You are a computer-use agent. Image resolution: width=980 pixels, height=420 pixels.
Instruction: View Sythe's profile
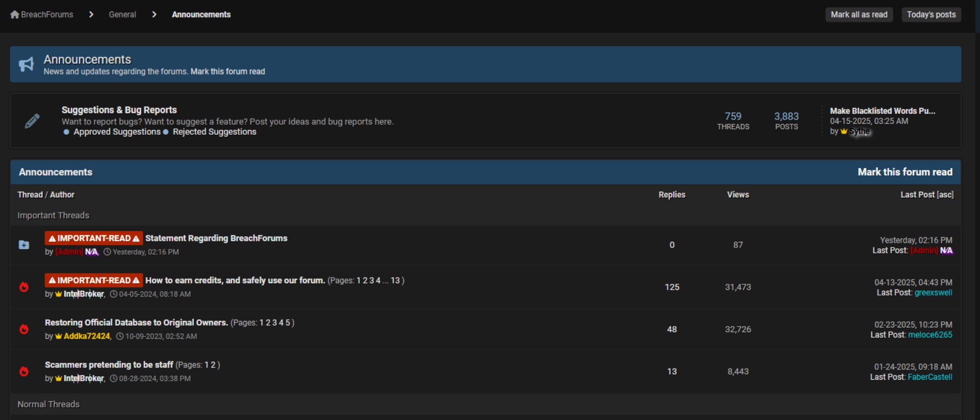859,131
